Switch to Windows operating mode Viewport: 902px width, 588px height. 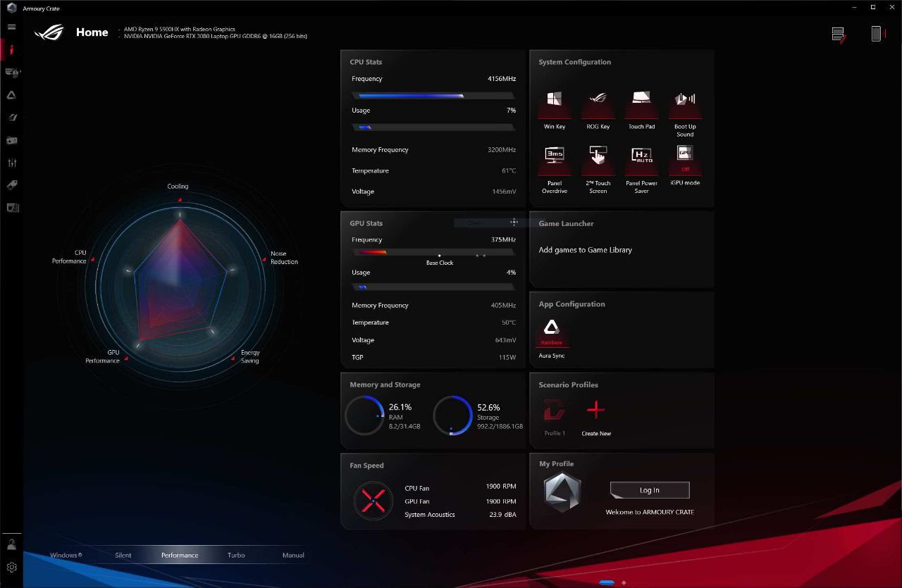[x=66, y=555]
